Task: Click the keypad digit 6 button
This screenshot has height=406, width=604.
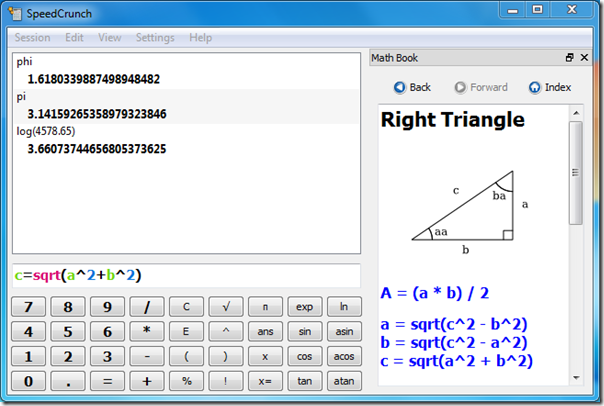Action: click(107, 331)
